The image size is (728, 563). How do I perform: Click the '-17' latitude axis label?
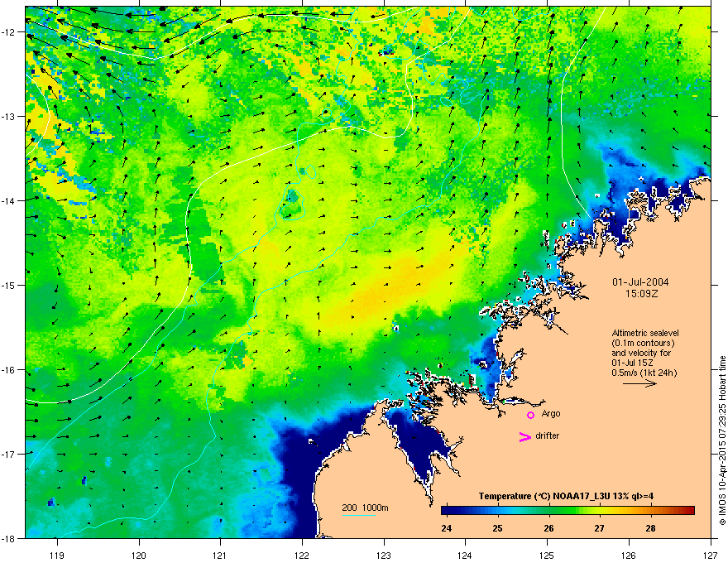click(x=9, y=455)
